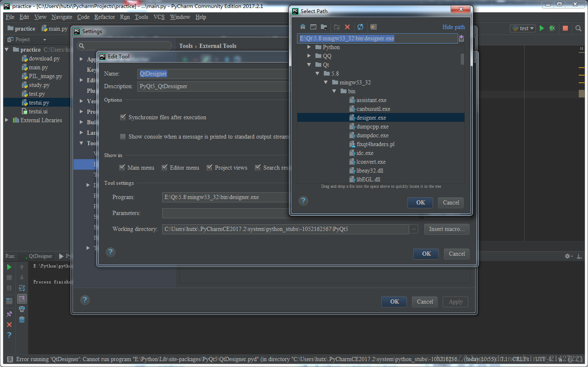This screenshot has height=367, width=588.
Task: Close Run tab with red X icon
Action: point(9,325)
